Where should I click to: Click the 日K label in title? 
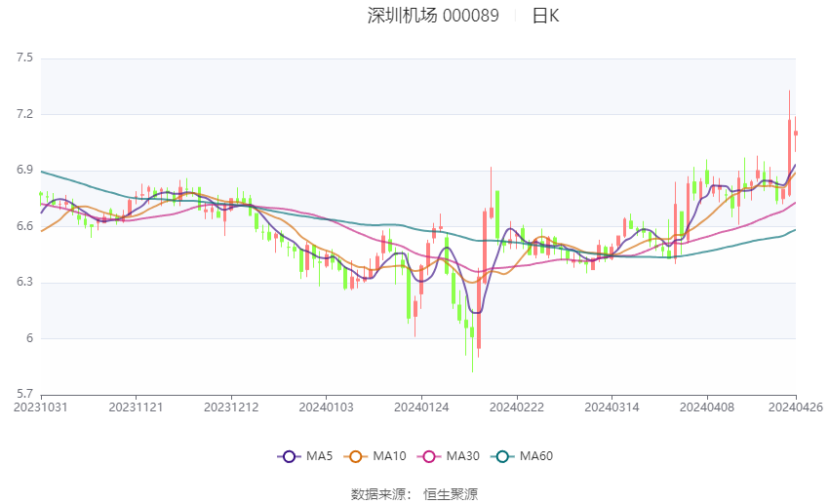[x=545, y=16]
